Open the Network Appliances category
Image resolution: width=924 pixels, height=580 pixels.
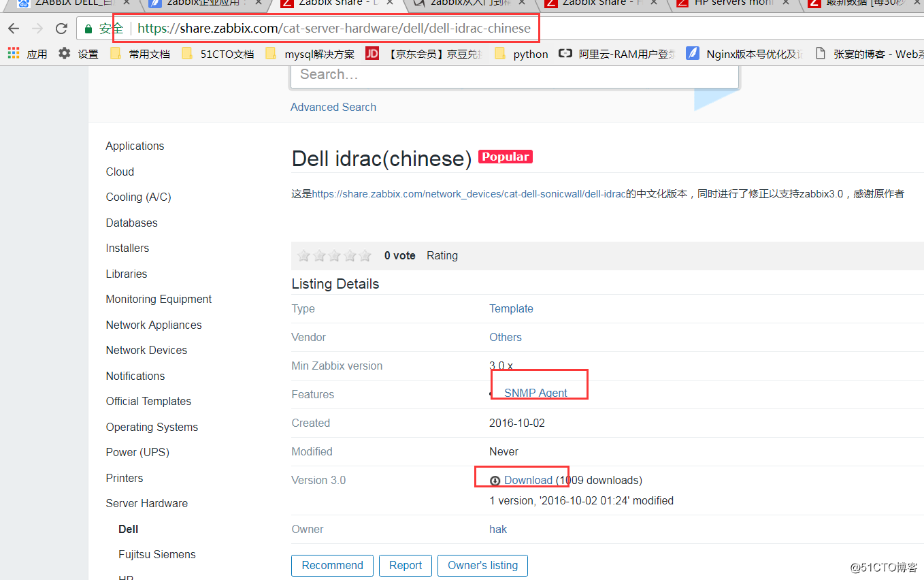154,325
